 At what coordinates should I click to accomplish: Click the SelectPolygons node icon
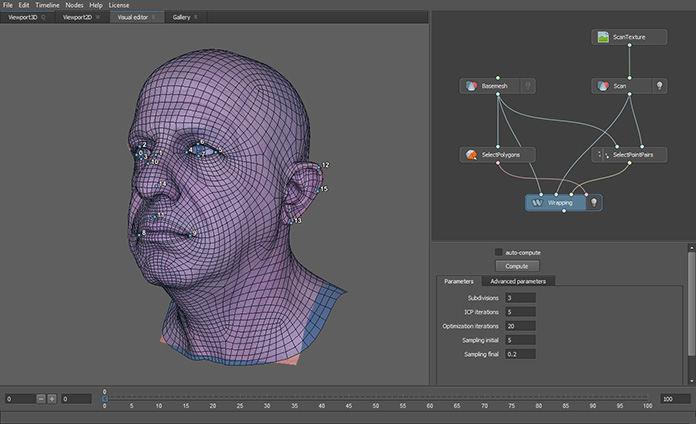coord(471,155)
